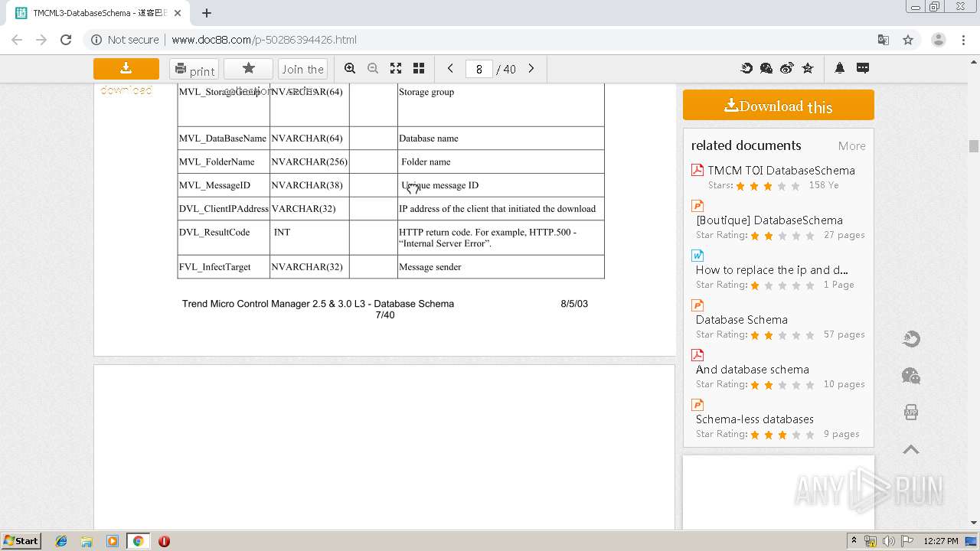Click PDF icon above And database schema
980x551 pixels.
pos(697,354)
